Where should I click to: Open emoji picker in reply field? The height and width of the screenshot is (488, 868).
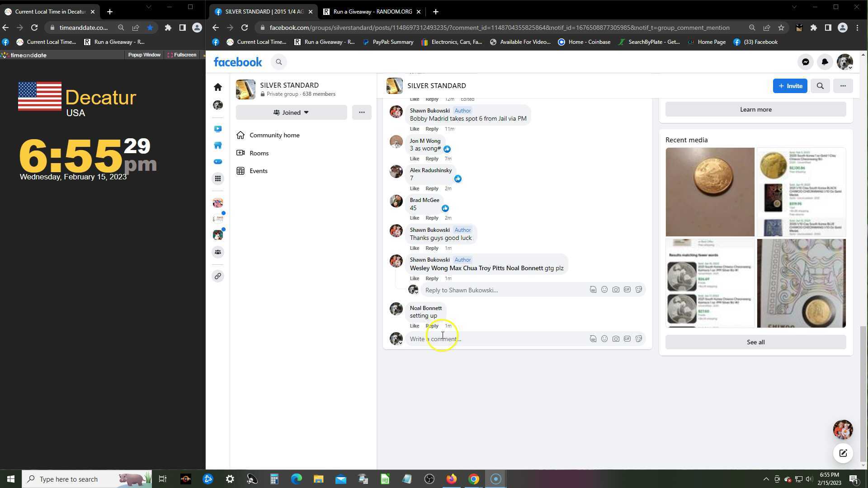604,290
